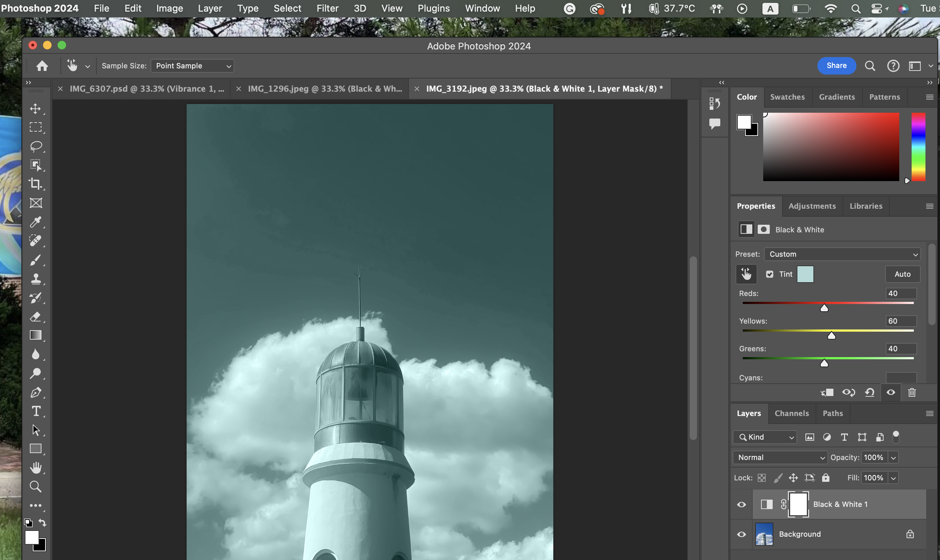Open the Preset Custom dropdown

point(842,254)
